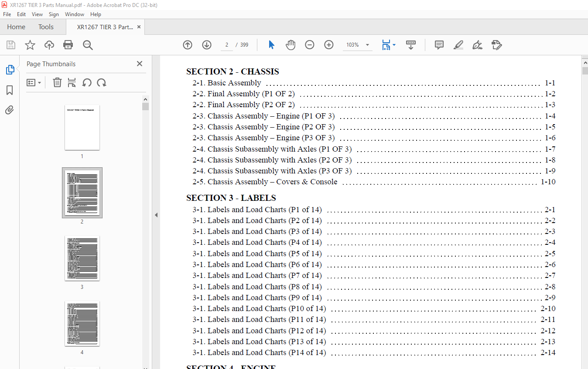Viewport: 588px width, 369px height.
Task: Expand fit-page tool dropdown arrow
Action: point(394,45)
